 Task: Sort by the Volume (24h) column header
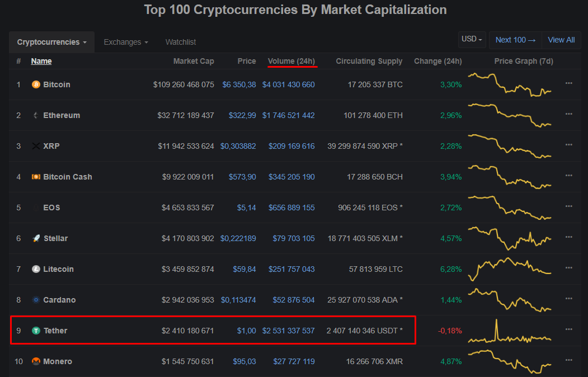291,61
